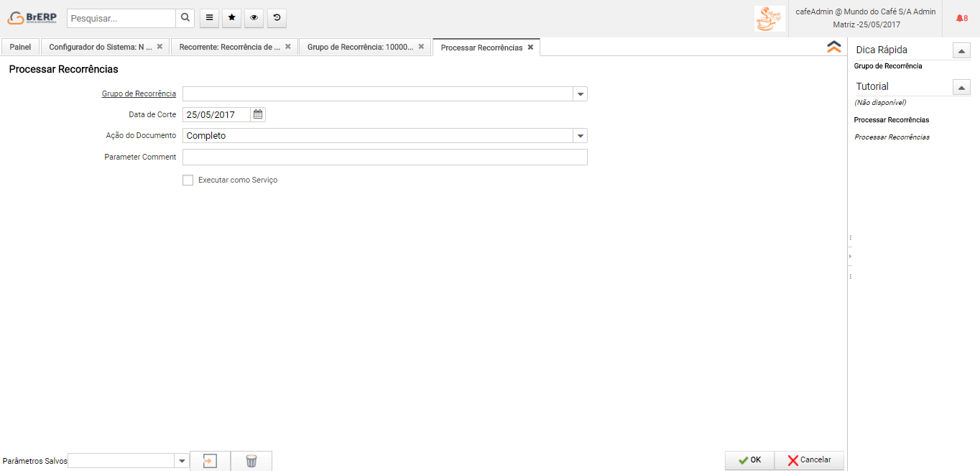Viewport: 980px width, 471px height.
Task: Click the recent history icon
Action: click(x=277, y=18)
